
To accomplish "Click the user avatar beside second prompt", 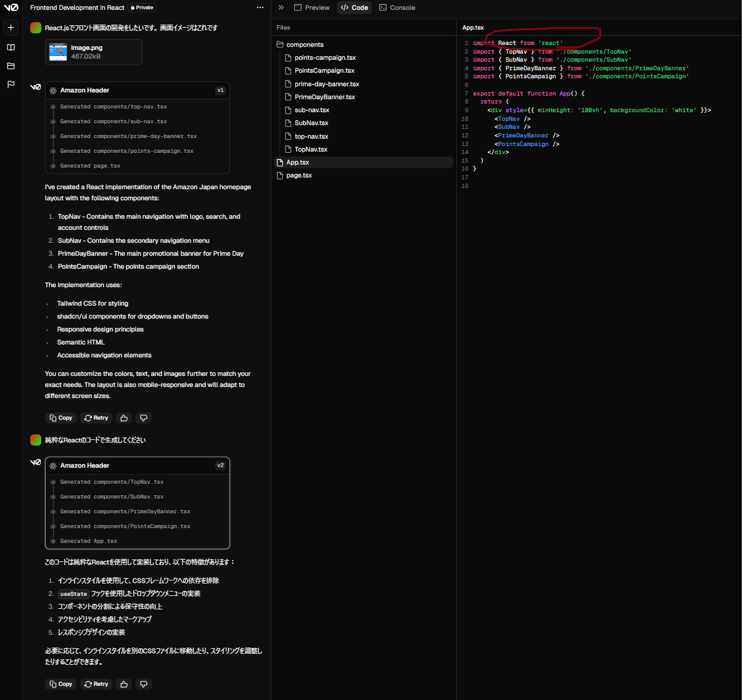I will coord(36,440).
